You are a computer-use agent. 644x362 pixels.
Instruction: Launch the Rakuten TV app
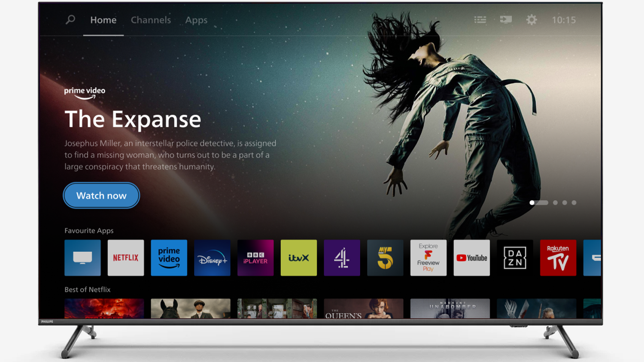coord(558,258)
